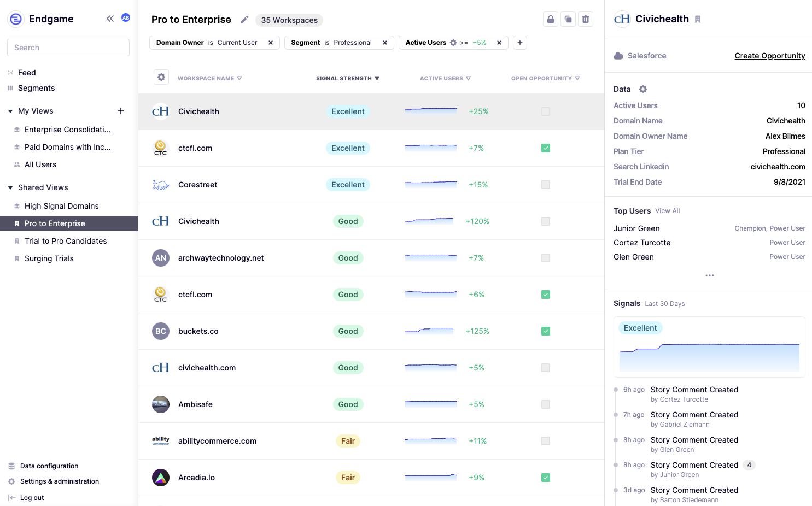
Task: Toggle open opportunity for Civichealth Excellent row
Action: click(546, 111)
